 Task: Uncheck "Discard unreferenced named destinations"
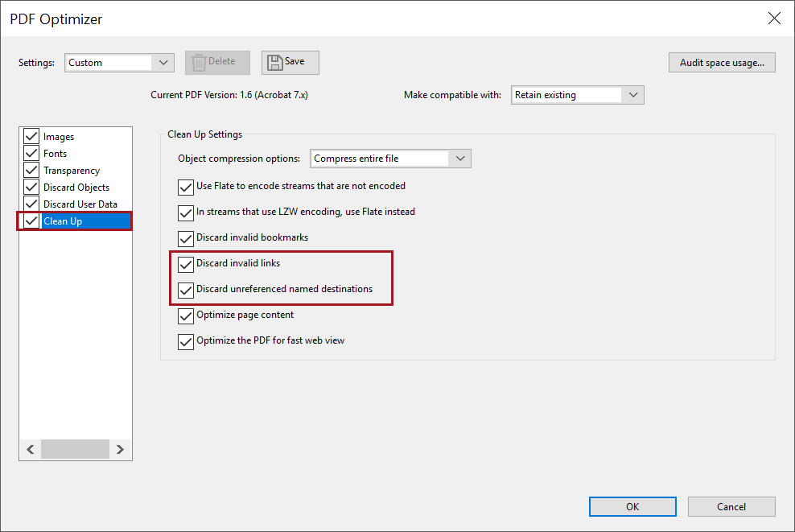pos(186,290)
